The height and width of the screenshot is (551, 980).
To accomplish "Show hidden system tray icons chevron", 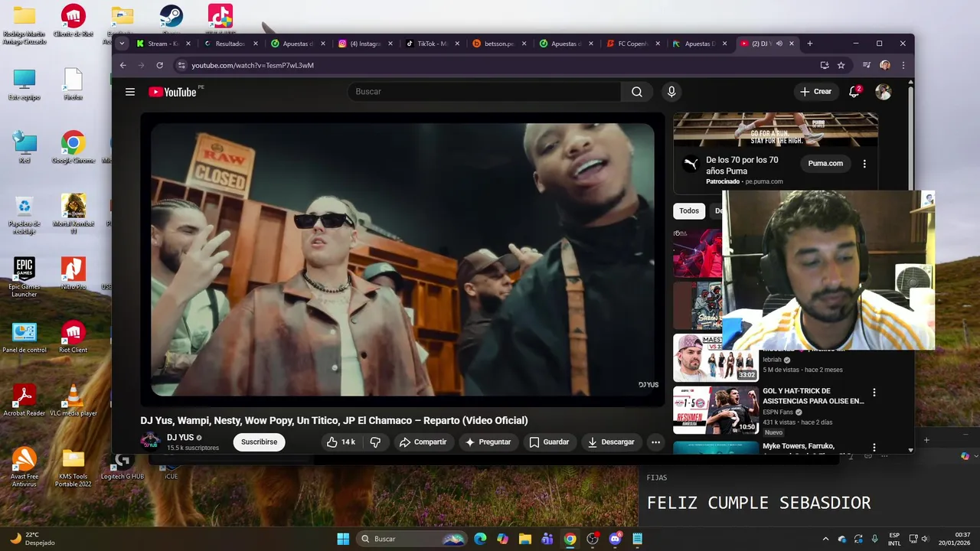I will pos(825,539).
